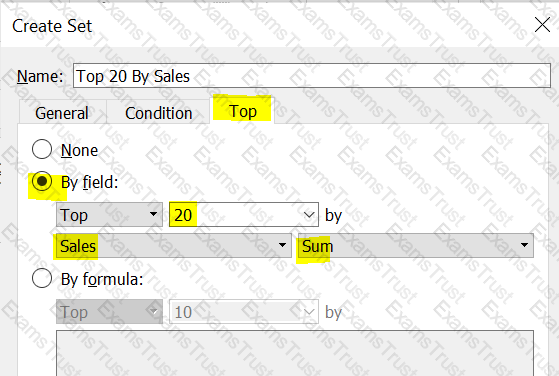Screen dimensions: 559x376
Task: Open the Sales field dropdown
Action: click(x=174, y=246)
